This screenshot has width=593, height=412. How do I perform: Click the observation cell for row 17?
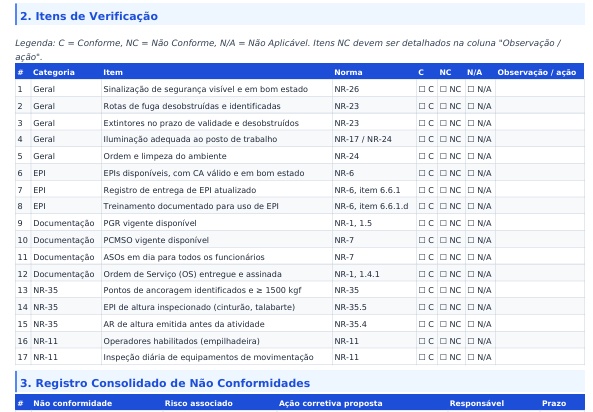point(540,357)
